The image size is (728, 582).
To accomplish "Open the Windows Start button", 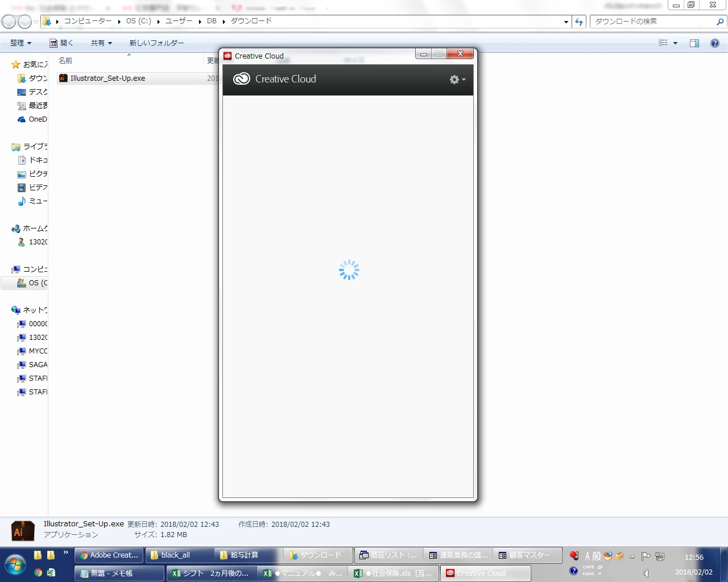I will 15,564.
